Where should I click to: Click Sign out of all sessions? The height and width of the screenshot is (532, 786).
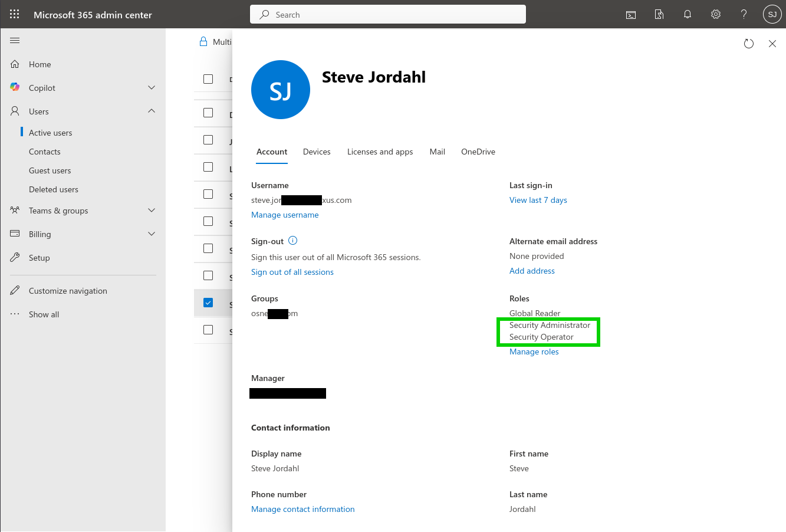click(x=292, y=272)
